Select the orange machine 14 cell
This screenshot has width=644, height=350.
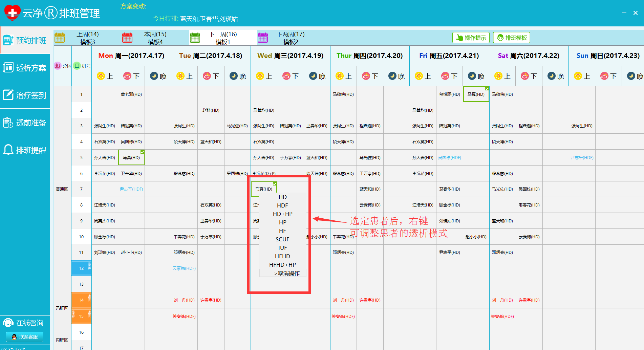tap(81, 300)
